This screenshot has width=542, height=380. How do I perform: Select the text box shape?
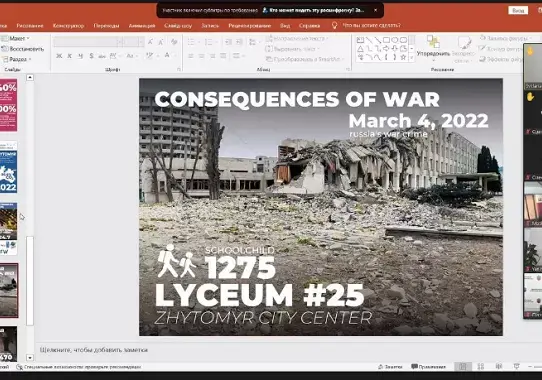point(360,40)
